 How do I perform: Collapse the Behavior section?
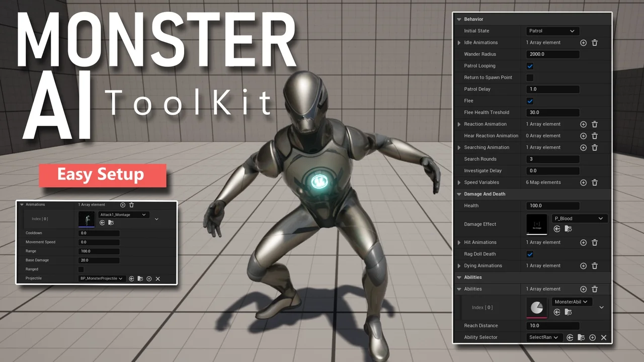point(459,19)
